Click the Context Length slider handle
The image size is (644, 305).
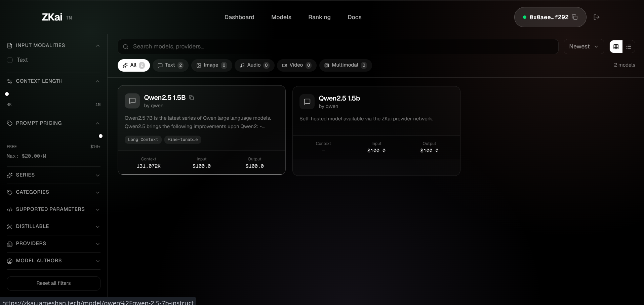coord(7,94)
